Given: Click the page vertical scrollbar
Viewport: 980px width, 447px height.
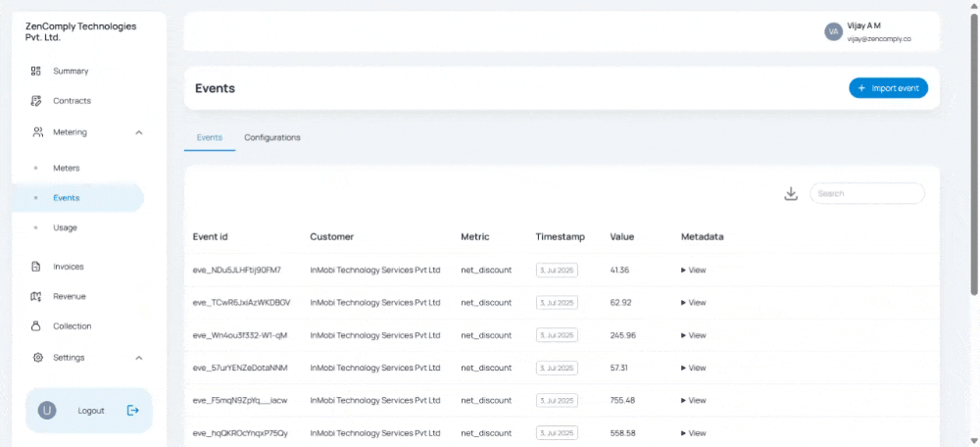Looking at the screenshot, I should (x=974, y=153).
